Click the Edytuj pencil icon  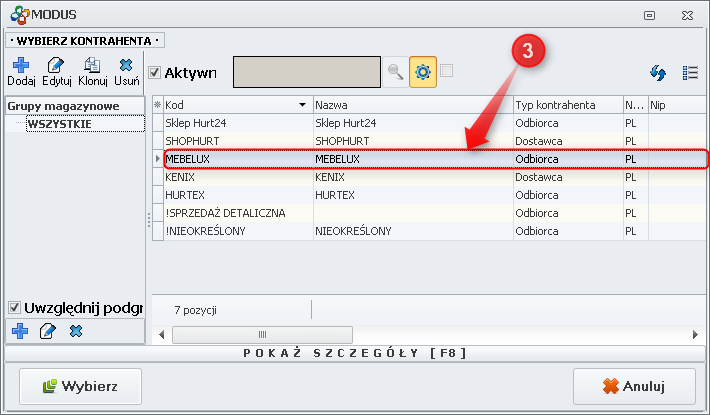56,65
